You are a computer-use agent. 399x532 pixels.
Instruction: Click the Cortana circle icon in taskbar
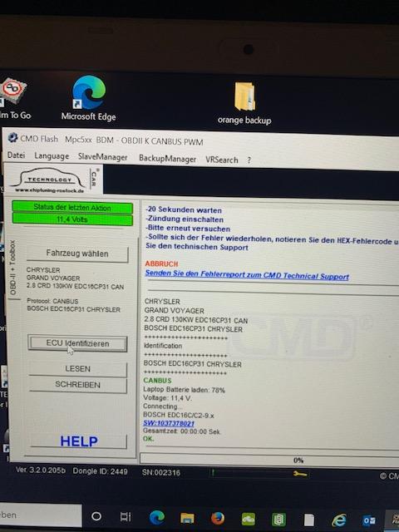click(96, 516)
